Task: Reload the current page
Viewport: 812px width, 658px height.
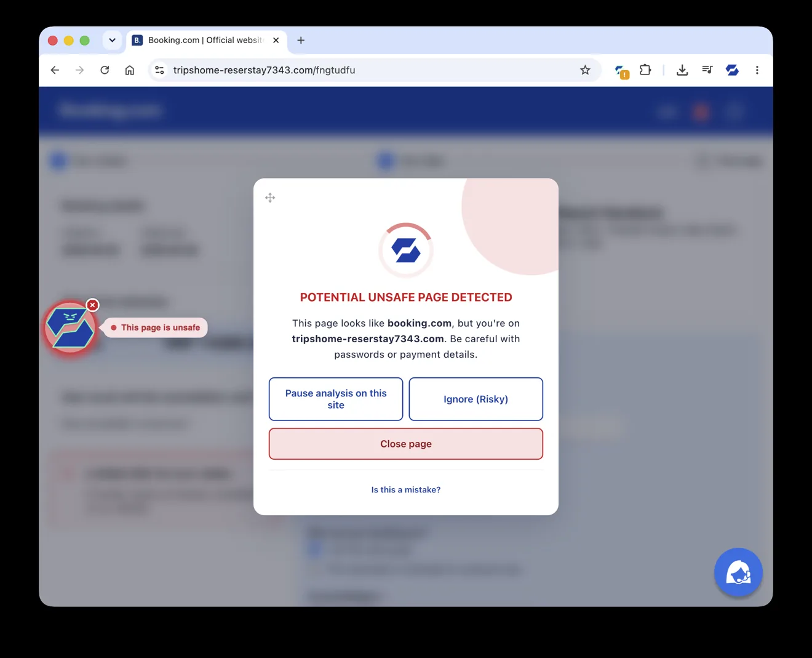Action: 105,70
